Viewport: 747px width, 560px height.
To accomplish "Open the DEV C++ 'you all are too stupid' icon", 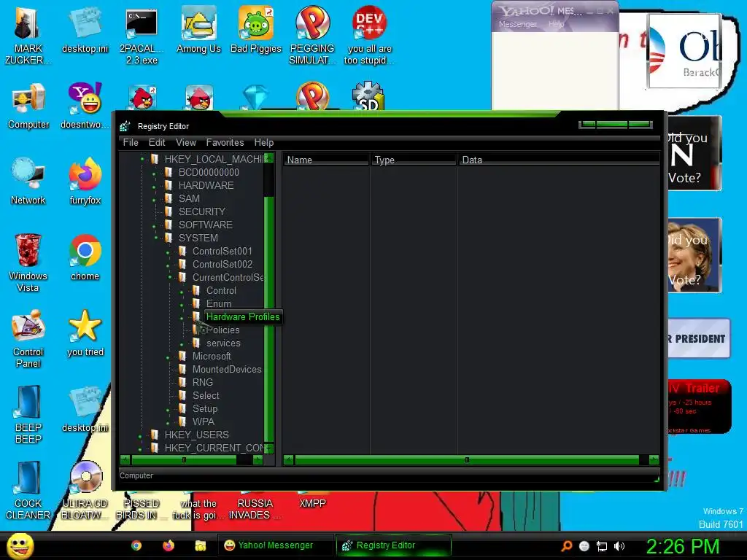I will tap(370, 36).
